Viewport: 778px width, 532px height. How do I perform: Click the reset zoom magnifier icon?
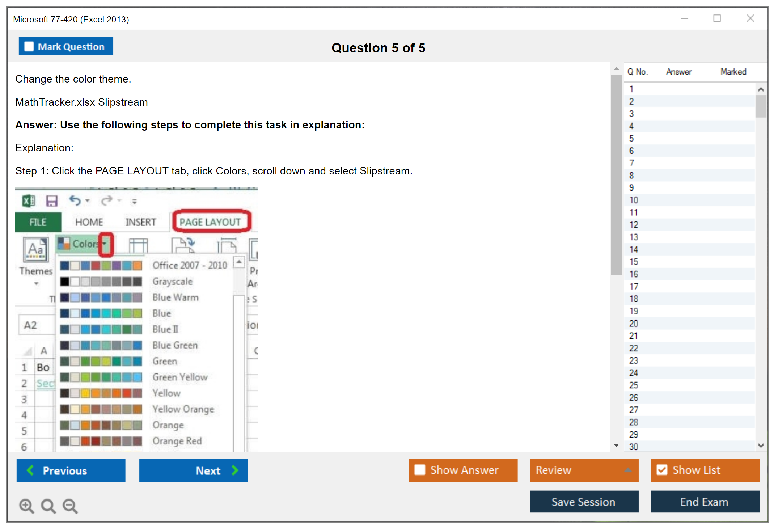click(48, 506)
